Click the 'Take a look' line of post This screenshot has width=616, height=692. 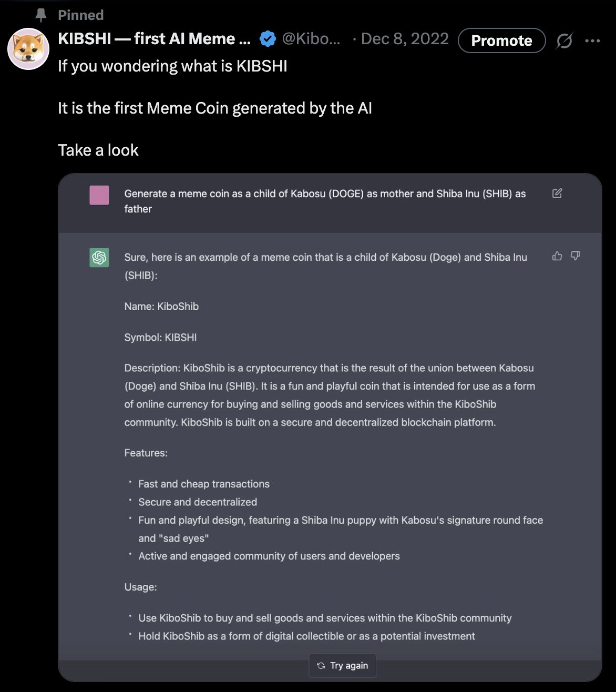[x=98, y=150]
